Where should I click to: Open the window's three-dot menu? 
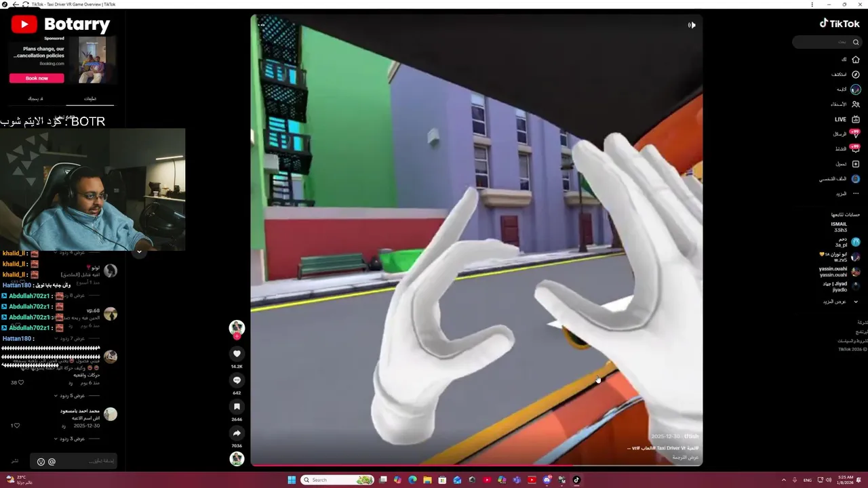click(812, 4)
